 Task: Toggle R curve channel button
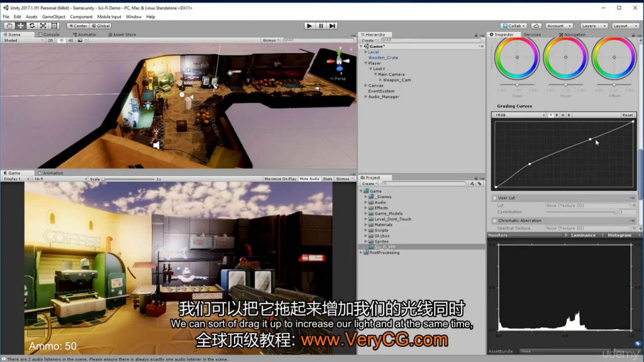557,115
